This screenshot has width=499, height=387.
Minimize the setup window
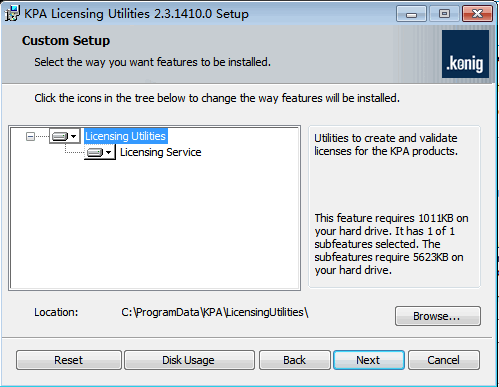(x=411, y=14)
